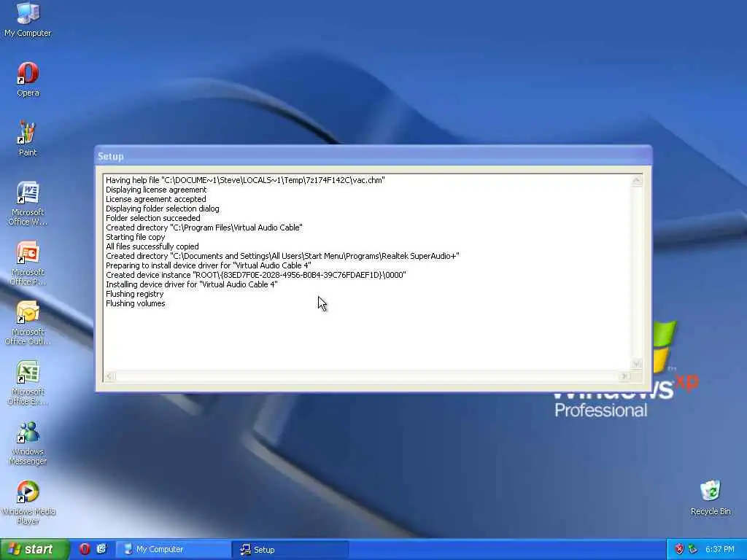Click the second quick launch icon beside Opera
Image resolution: width=747 pixels, height=560 pixels.
tap(101, 549)
